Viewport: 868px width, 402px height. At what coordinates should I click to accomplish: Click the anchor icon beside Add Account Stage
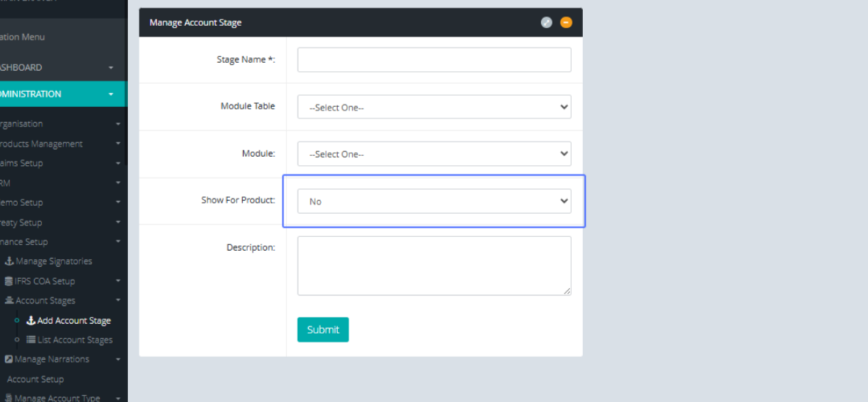tap(30, 320)
